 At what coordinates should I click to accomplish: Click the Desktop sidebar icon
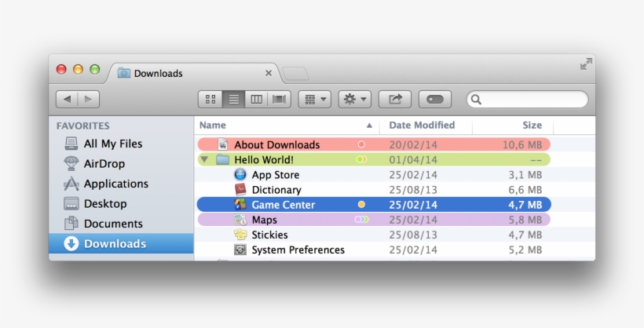coord(71,203)
